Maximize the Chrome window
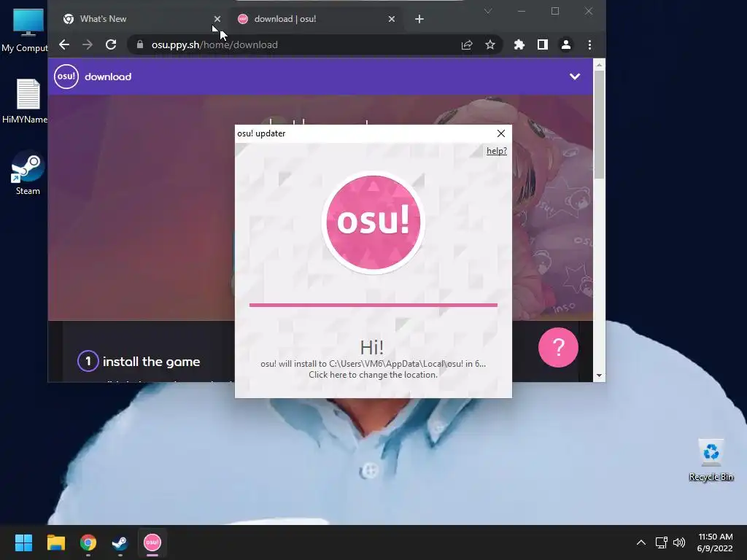This screenshot has width=747, height=560. click(555, 11)
